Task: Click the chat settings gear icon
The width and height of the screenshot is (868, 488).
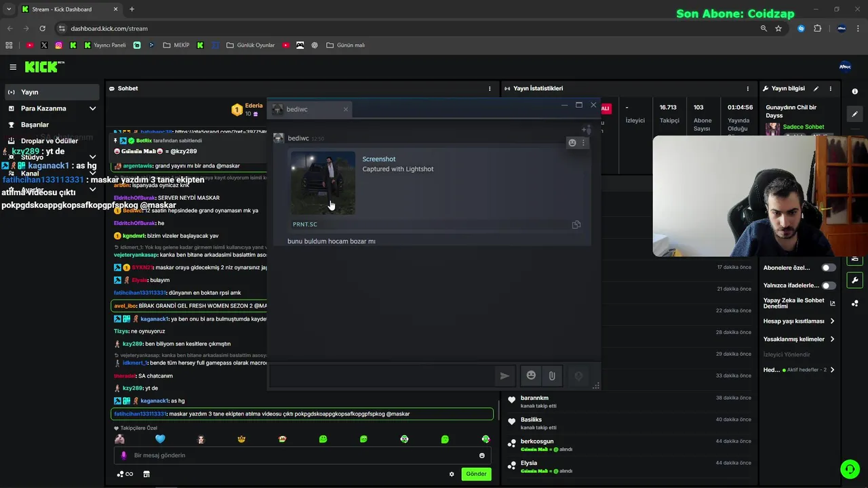Action: pyautogui.click(x=452, y=474)
